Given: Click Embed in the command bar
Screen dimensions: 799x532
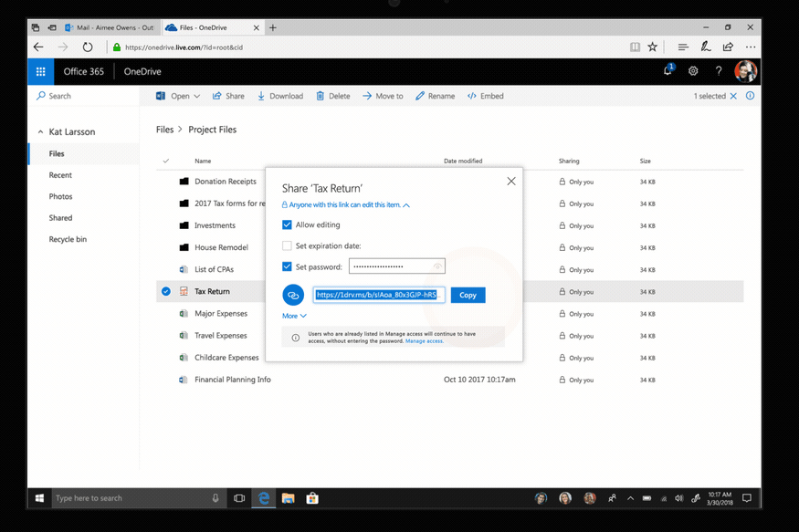Looking at the screenshot, I should 486,96.
